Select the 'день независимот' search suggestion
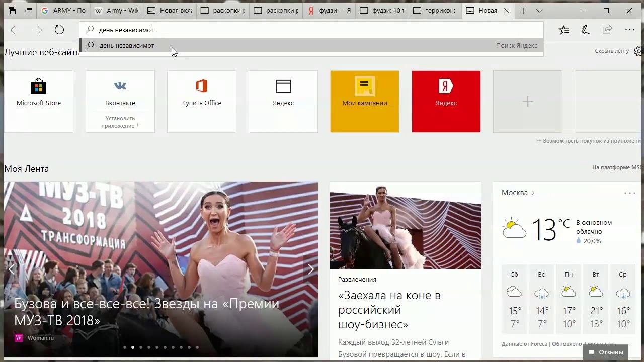 [x=312, y=45]
